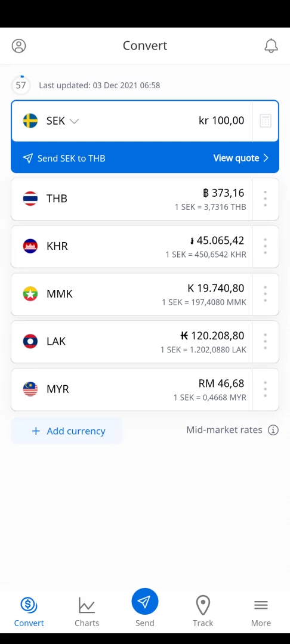This screenshot has height=644, width=290.
Task: Open the three-dot menu for MYR
Action: (x=266, y=389)
